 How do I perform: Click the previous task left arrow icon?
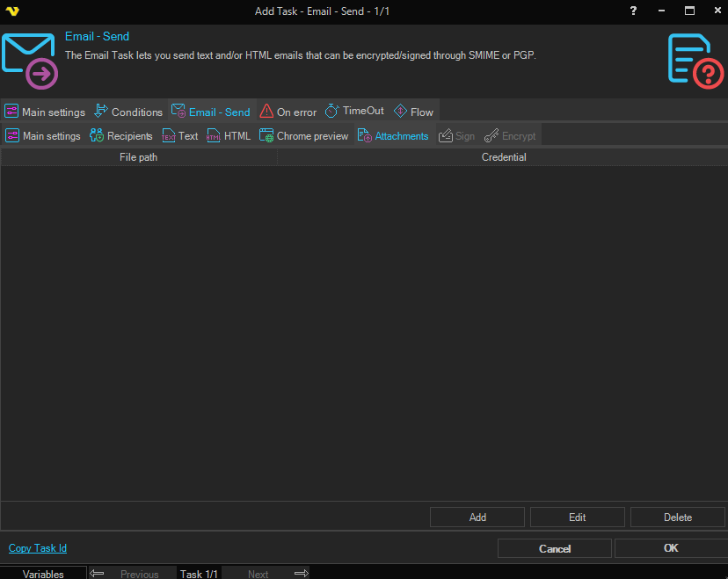97,573
